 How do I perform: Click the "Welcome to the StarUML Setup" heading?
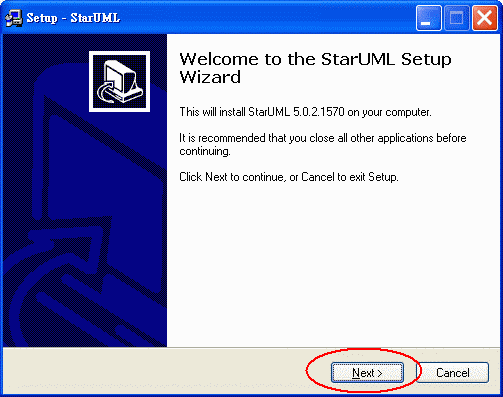[315, 59]
